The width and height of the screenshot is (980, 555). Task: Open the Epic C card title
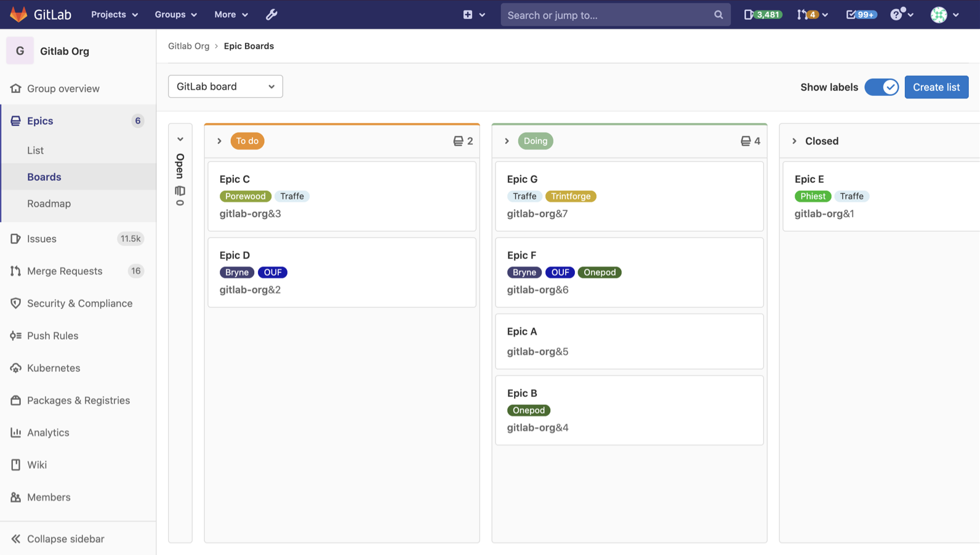pyautogui.click(x=235, y=179)
